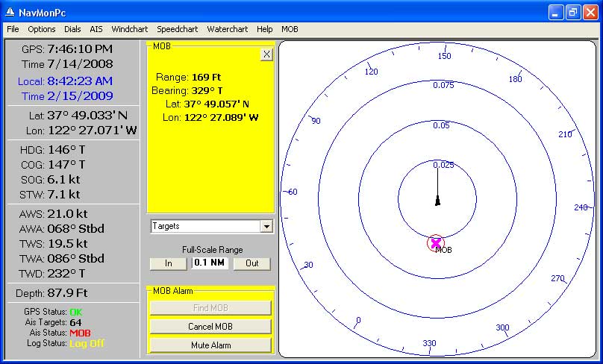Click the disabled Find MOB button

tap(210, 308)
